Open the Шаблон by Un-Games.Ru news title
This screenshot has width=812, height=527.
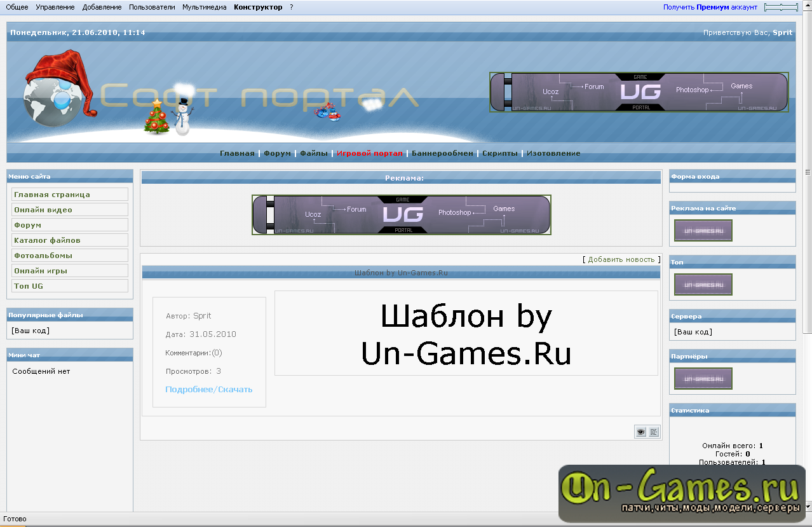(401, 273)
